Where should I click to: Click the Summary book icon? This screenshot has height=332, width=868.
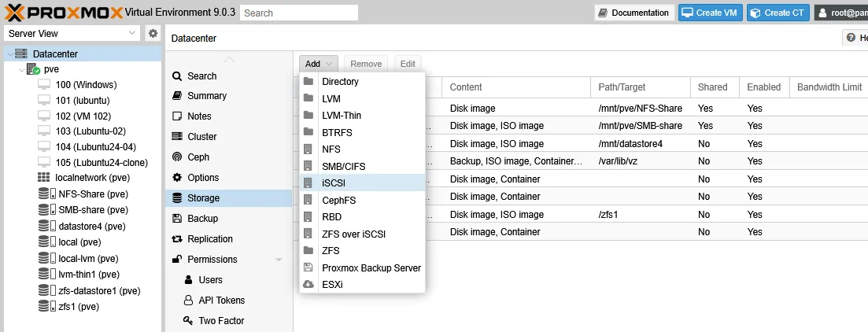pos(177,96)
